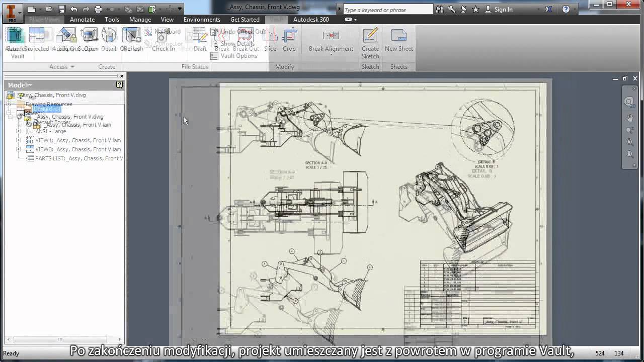The width and height of the screenshot is (644, 362).
Task: Open the View ribbon tab
Action: [167, 20]
